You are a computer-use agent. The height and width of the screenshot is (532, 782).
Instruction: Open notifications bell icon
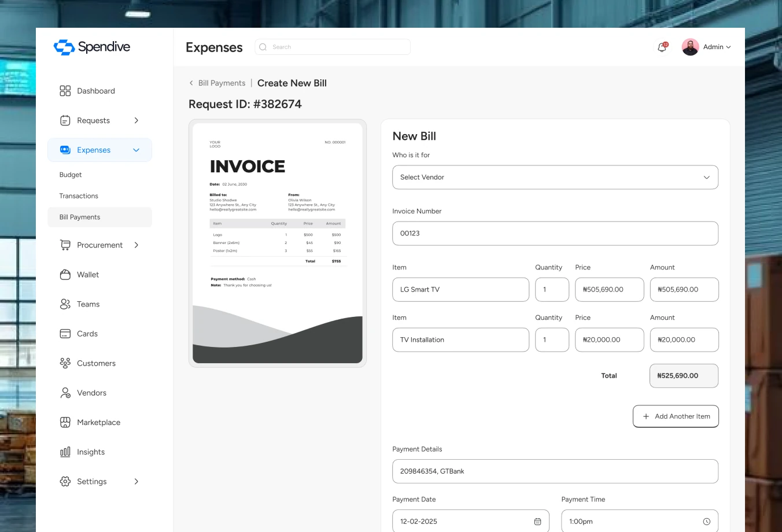coord(662,47)
